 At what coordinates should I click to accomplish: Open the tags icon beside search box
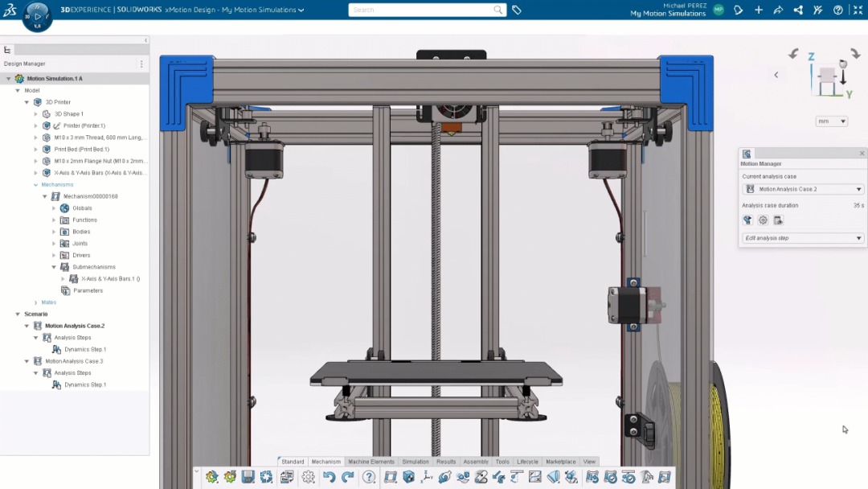[517, 10]
